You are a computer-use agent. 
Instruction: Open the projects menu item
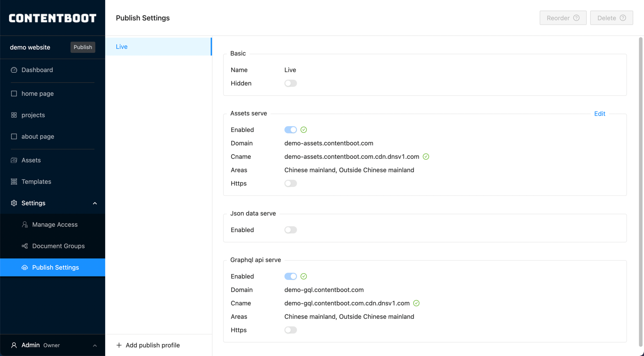pyautogui.click(x=52, y=115)
